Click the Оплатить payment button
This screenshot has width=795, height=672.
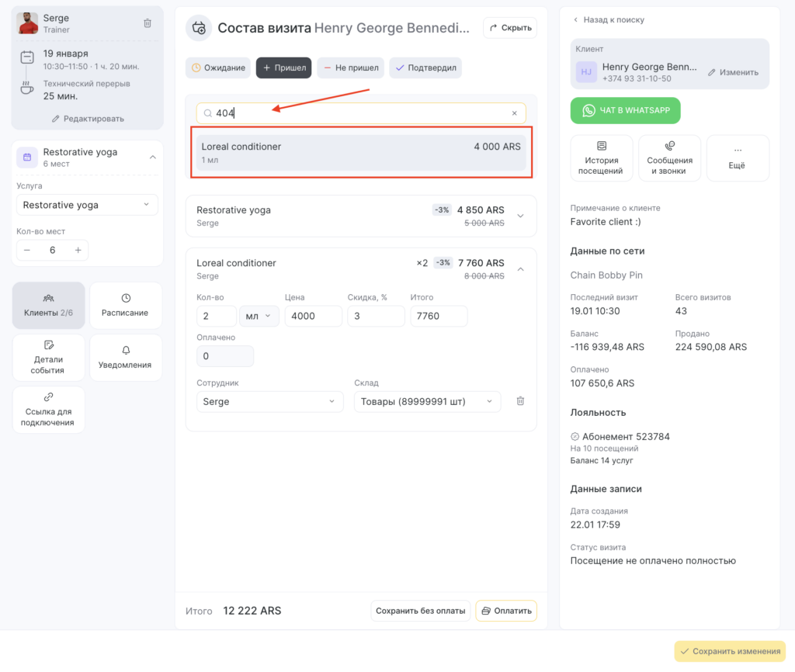pos(505,611)
